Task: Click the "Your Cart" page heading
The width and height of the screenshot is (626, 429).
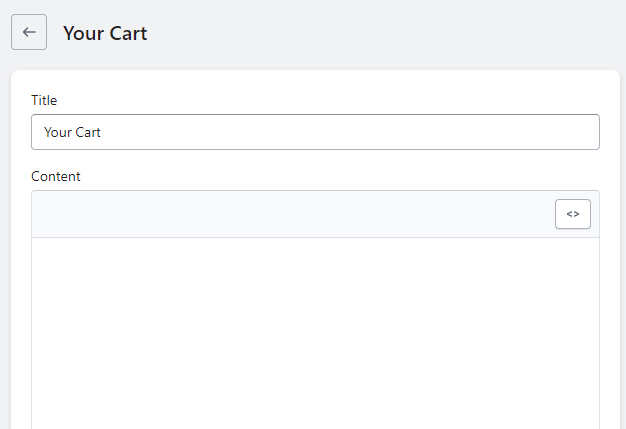Action: (x=105, y=33)
